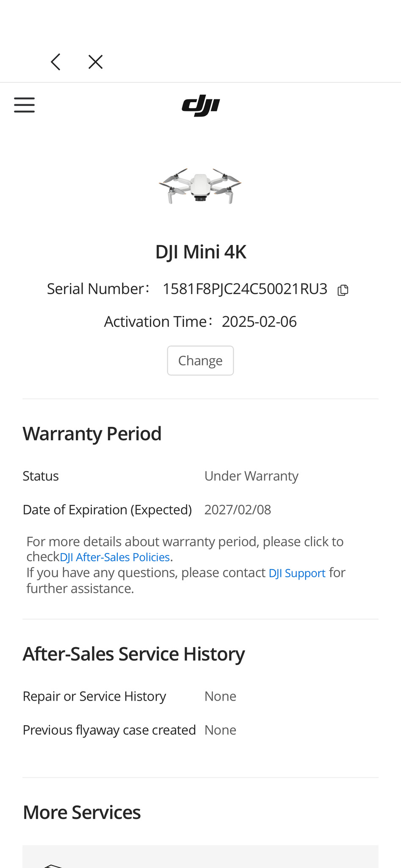
Task: Click the DJI logo
Action: click(x=201, y=106)
